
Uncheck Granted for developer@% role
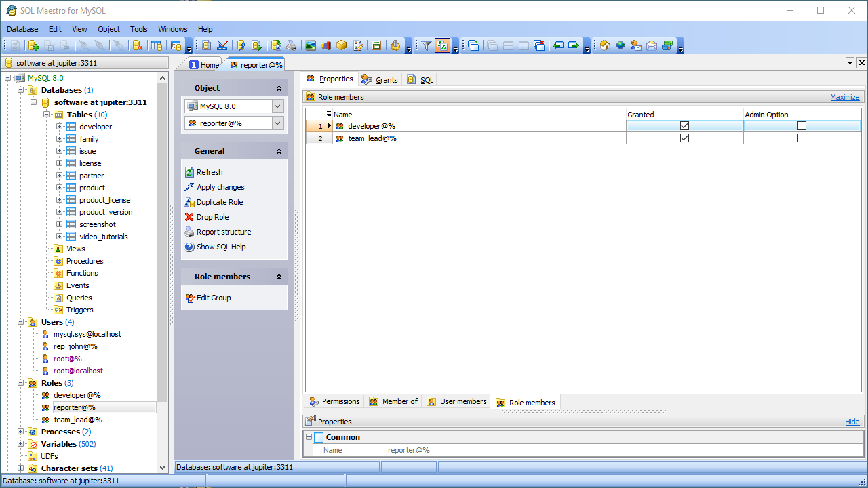tap(684, 126)
